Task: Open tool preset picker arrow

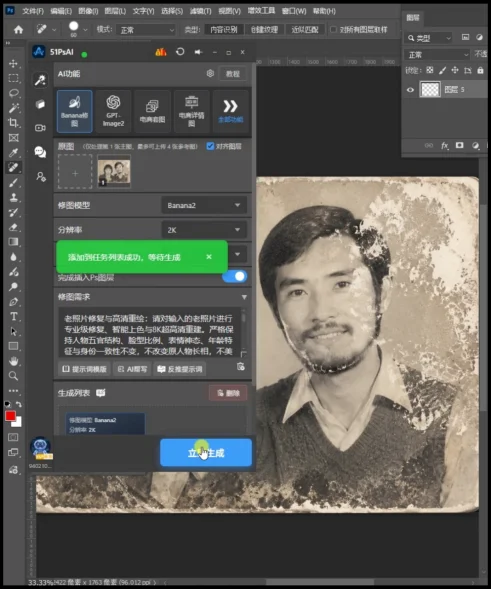Action: point(54,30)
